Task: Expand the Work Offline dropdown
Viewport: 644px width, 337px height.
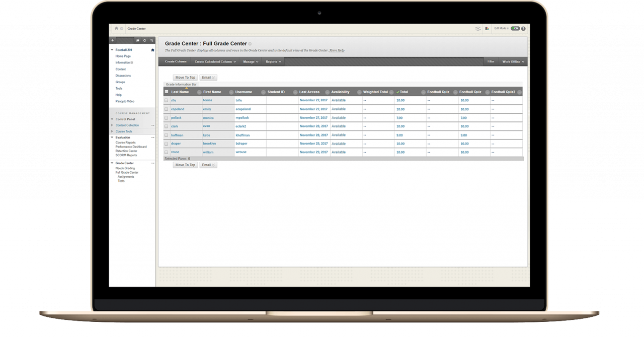Action: click(x=512, y=61)
